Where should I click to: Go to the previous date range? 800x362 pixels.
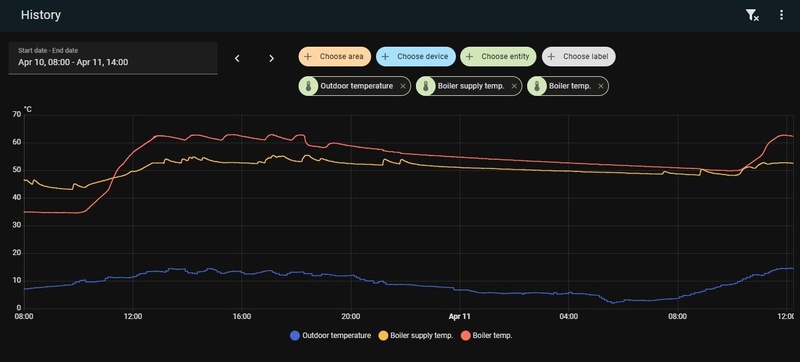[x=237, y=58]
